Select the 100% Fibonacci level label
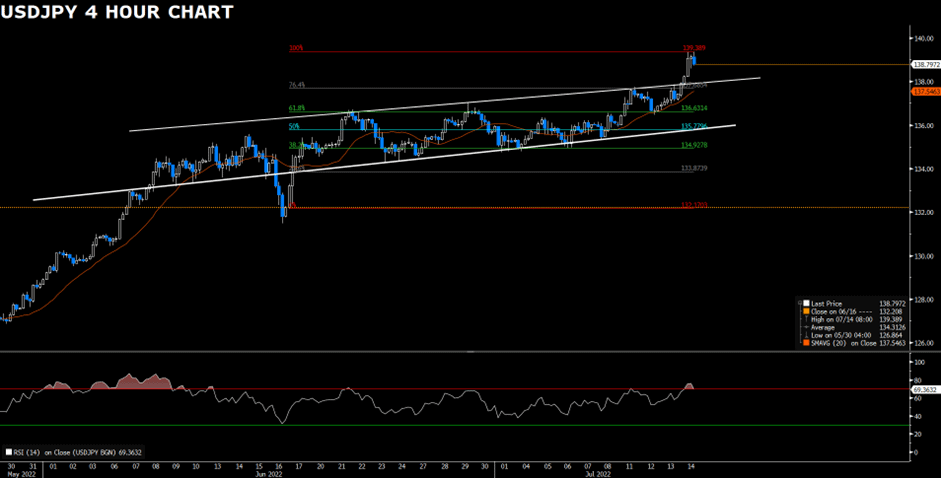 point(296,48)
